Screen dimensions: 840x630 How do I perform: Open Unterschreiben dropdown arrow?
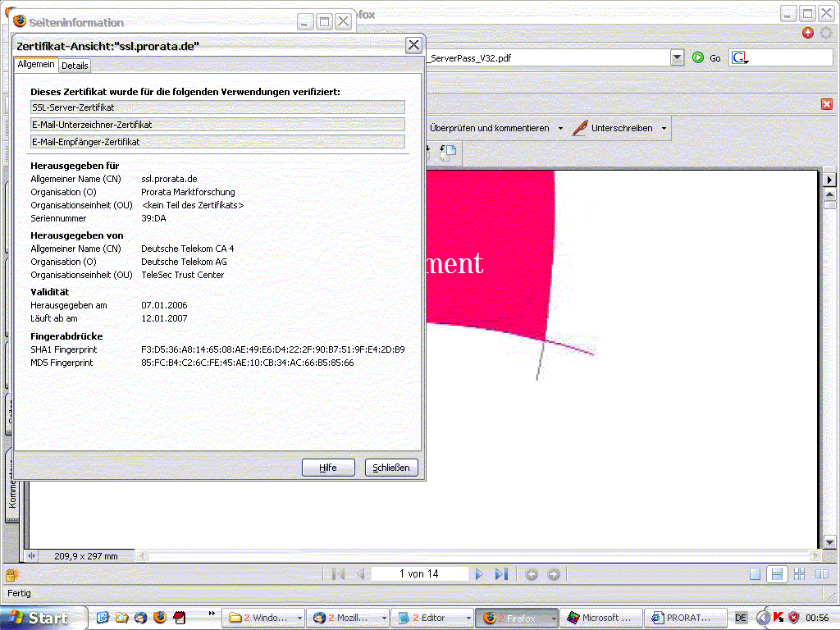(x=664, y=129)
